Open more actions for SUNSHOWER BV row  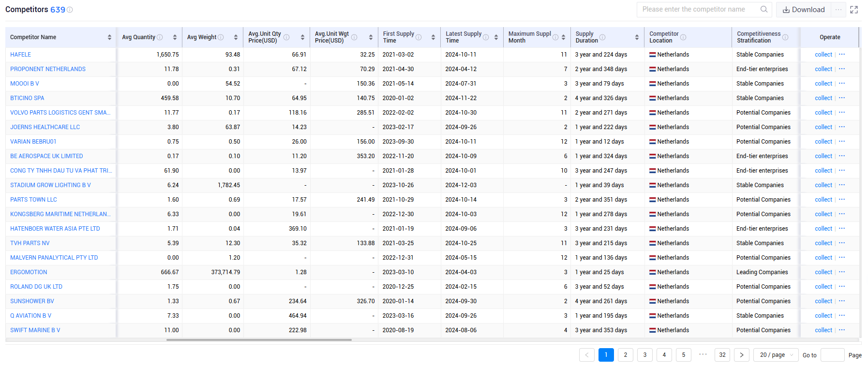(842, 301)
